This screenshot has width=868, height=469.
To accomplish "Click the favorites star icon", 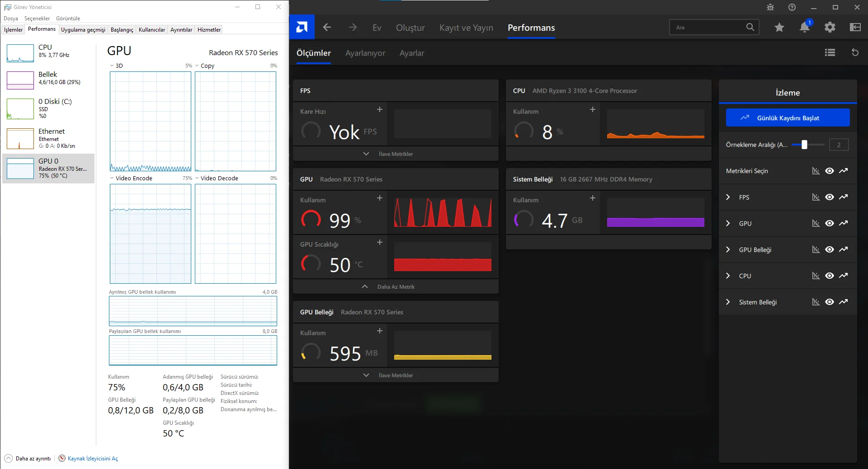I will 779,27.
